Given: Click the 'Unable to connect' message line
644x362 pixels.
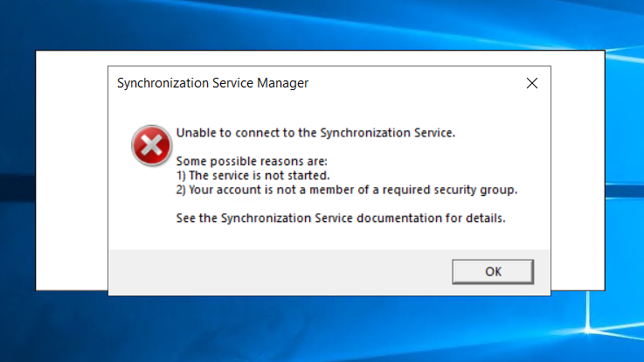Looking at the screenshot, I should [315, 133].
